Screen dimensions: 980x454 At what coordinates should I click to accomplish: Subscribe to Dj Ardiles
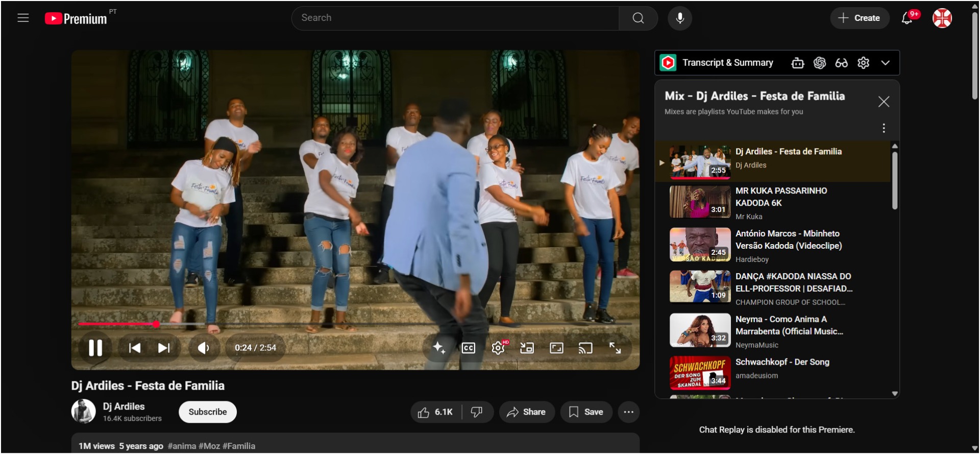point(208,412)
